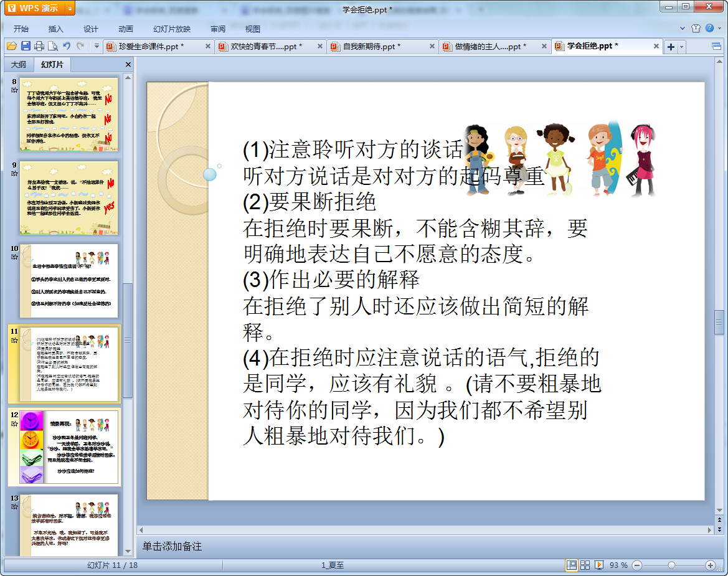Click animation star icon under slide 10
728x576 pixels.
click(x=14, y=257)
